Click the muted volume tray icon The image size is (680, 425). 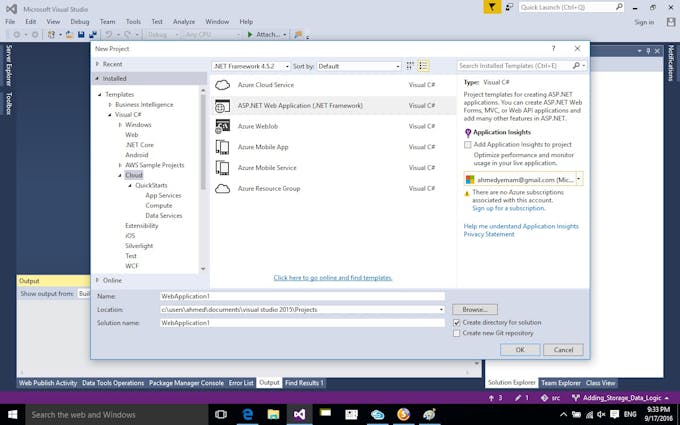[x=601, y=415]
